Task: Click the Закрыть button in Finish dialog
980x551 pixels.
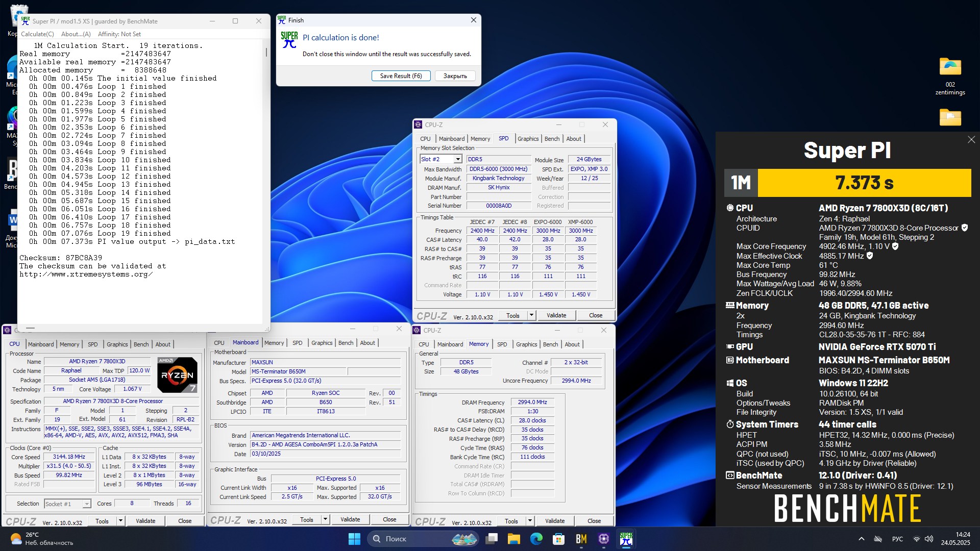Action: (x=455, y=76)
